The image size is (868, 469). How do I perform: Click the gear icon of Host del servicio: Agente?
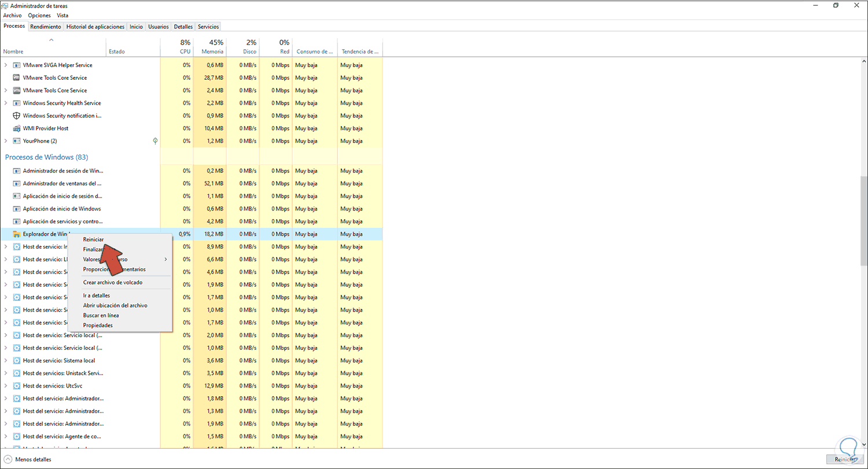tap(17, 437)
